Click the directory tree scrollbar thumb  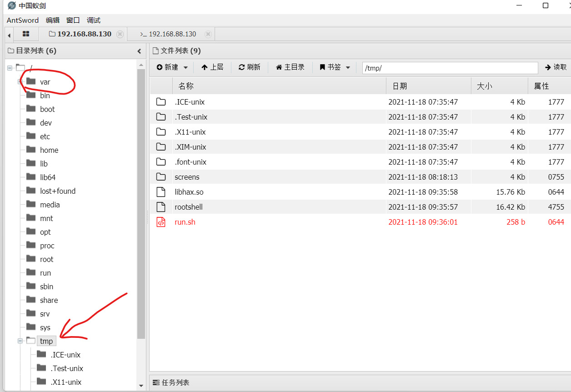141,204
